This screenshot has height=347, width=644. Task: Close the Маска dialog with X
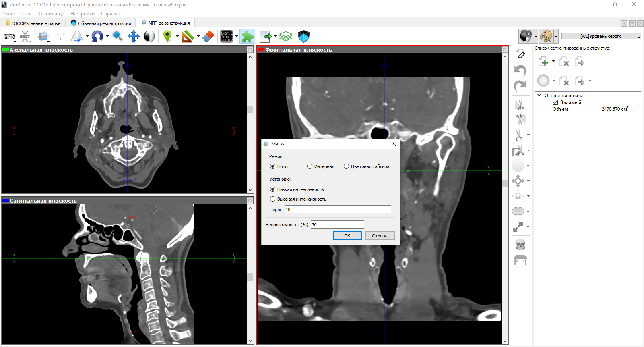coord(394,144)
